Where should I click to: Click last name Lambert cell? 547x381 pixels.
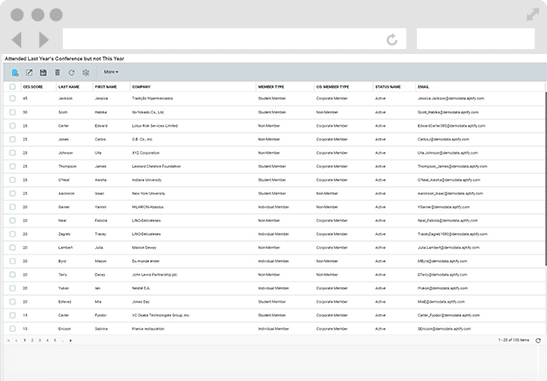(66, 248)
